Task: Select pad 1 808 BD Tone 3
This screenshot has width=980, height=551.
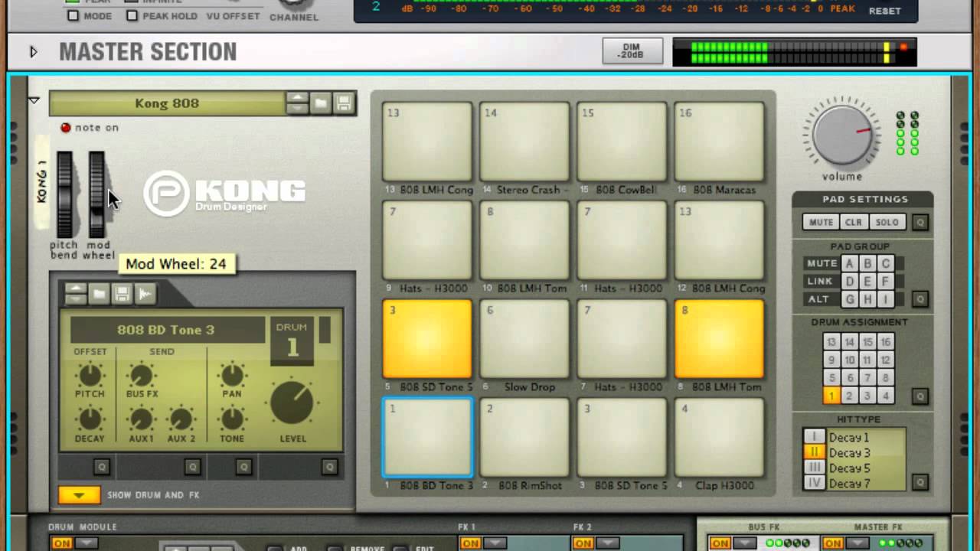Action: (x=427, y=438)
